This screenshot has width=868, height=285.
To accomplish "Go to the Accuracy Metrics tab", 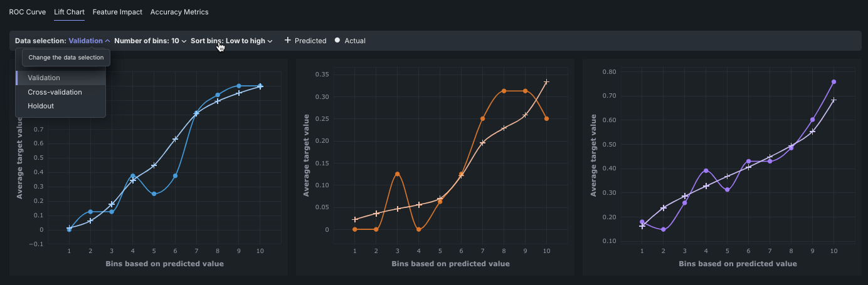I will pyautogui.click(x=179, y=12).
